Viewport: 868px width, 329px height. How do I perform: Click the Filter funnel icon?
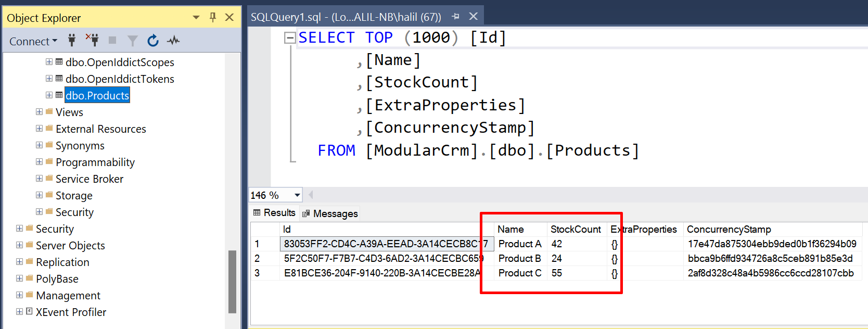[133, 41]
